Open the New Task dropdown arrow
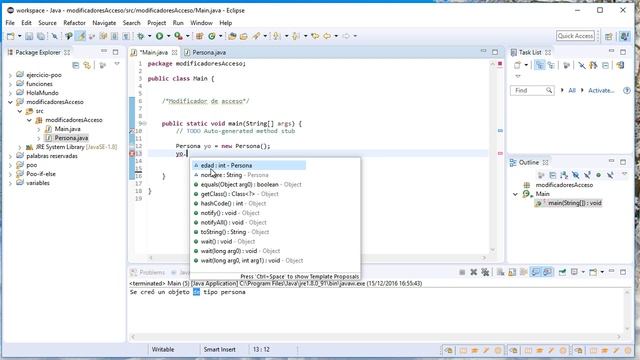Image resolution: width=640 pixels, height=360 pixels. pyautogui.click(x=526, y=65)
